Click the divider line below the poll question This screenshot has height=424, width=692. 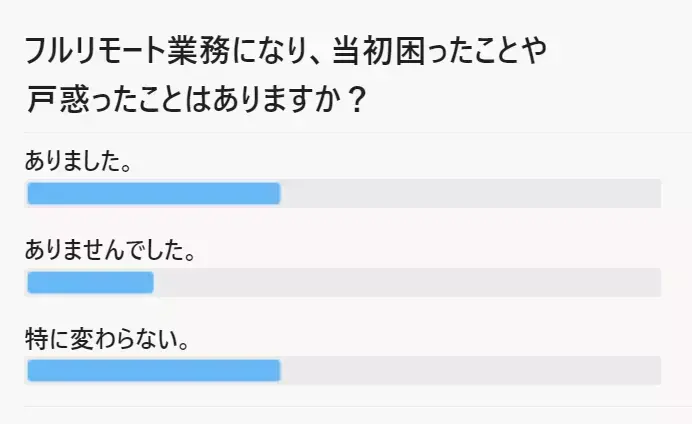point(358,132)
